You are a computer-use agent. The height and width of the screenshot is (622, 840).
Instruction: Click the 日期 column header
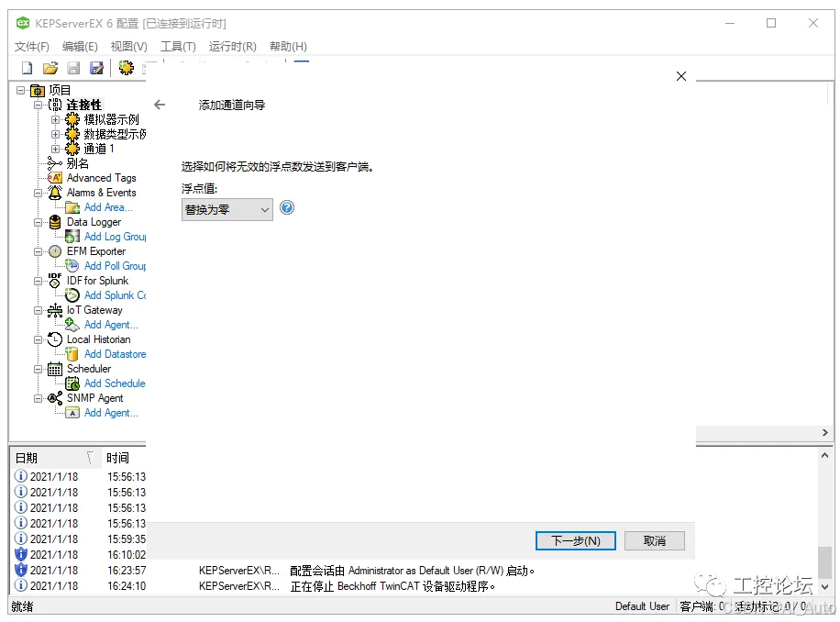[x=56, y=458]
